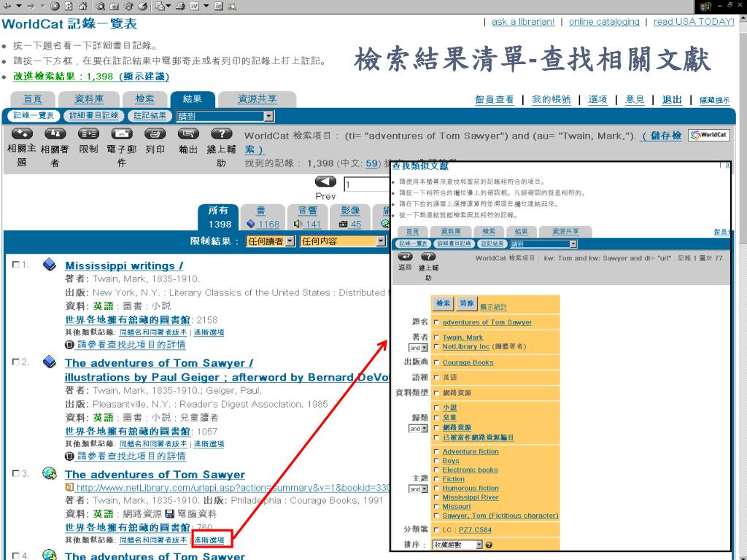Click the browser Back arrow icon

(7, 6)
